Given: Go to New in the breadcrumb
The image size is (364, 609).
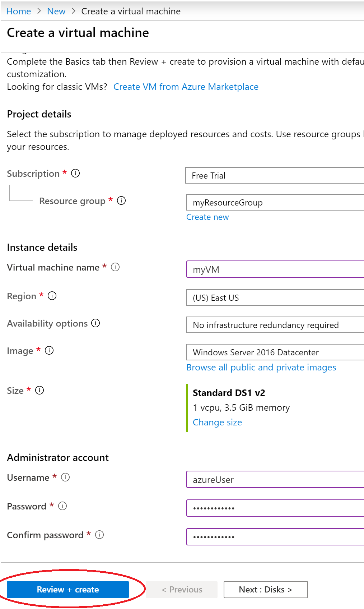Looking at the screenshot, I should [x=56, y=11].
